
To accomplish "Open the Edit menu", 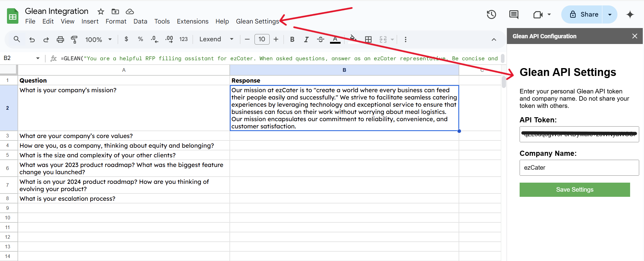I will (x=48, y=21).
